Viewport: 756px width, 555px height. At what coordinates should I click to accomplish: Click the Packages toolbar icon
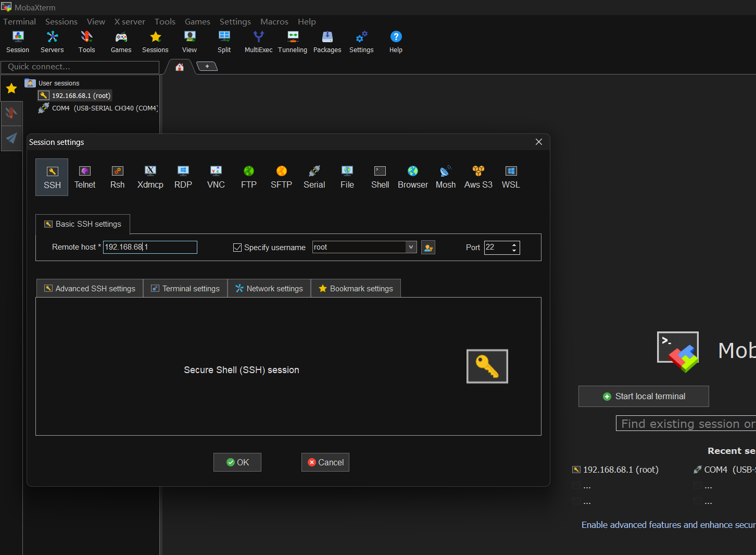tap(327, 42)
